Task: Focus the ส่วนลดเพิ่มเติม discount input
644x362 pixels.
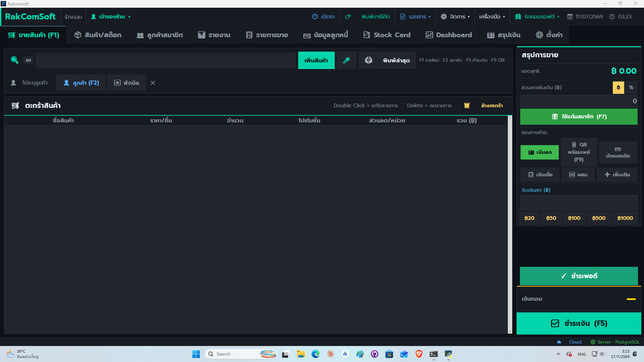Action: (x=579, y=101)
